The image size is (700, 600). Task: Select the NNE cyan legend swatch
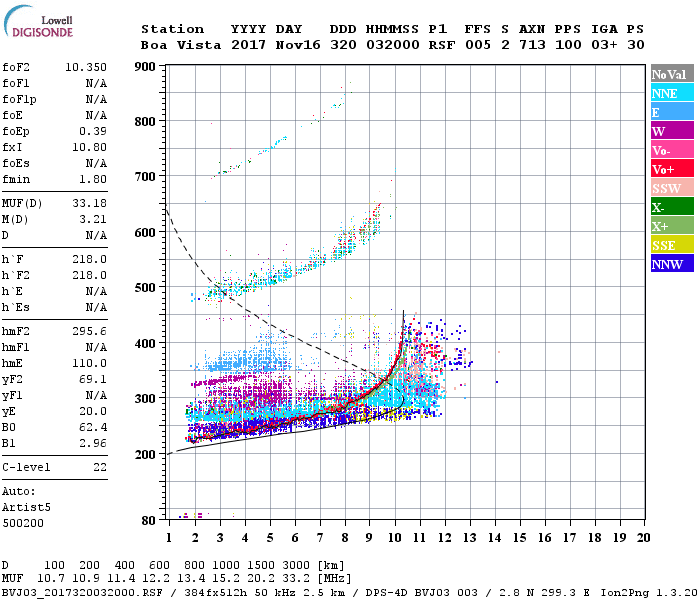click(672, 93)
